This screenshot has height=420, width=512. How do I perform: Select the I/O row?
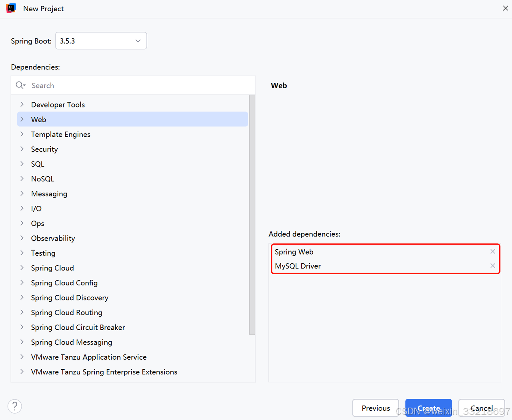pos(132,208)
